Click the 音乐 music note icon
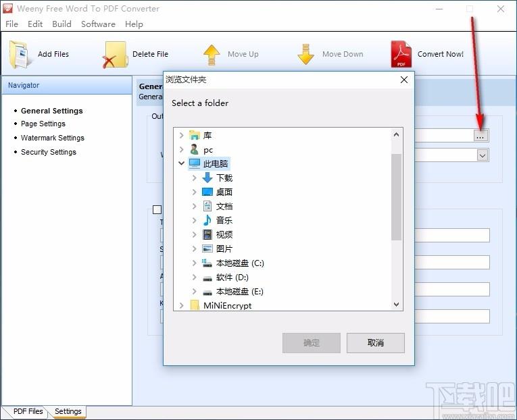Viewport: 517px width, 420px height. tap(207, 220)
